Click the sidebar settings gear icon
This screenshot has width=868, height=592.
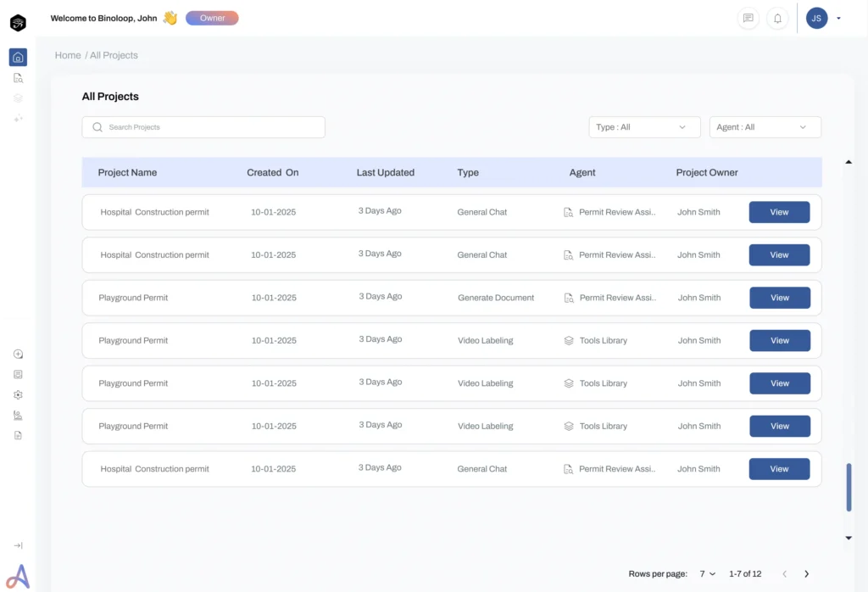coord(18,395)
